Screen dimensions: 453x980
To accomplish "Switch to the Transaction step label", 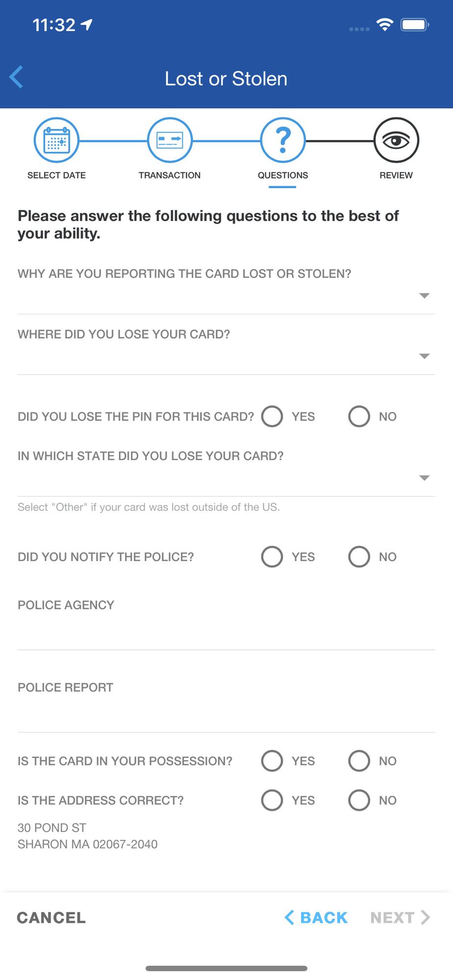I will (x=170, y=175).
